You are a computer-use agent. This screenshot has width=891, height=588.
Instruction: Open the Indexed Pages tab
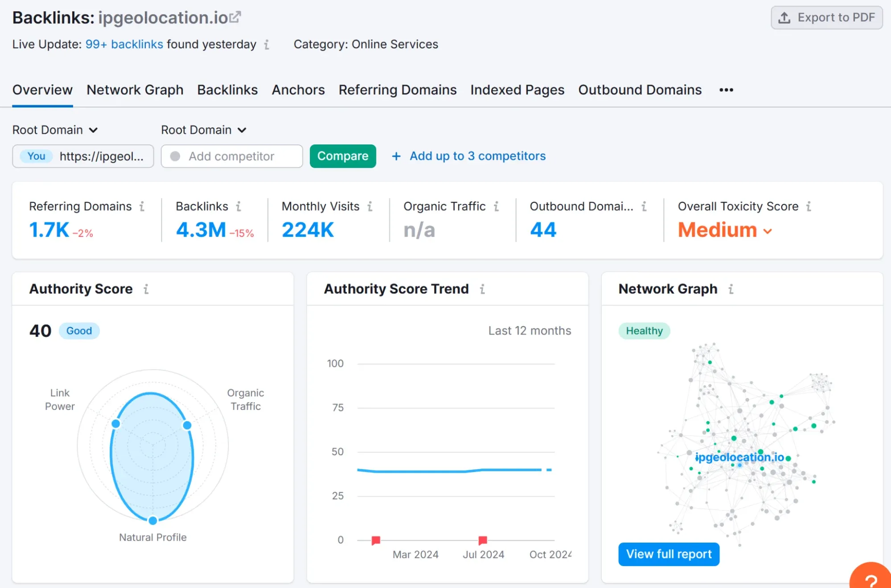coord(517,90)
